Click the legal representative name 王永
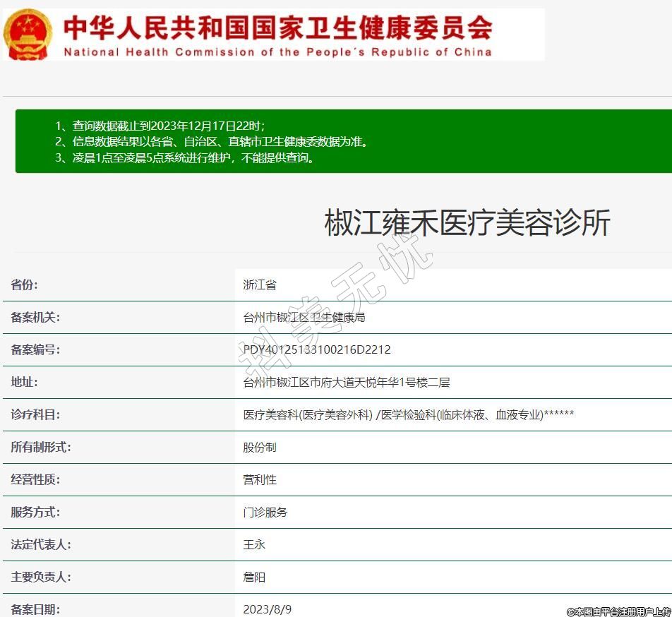672x617 pixels. (x=254, y=544)
